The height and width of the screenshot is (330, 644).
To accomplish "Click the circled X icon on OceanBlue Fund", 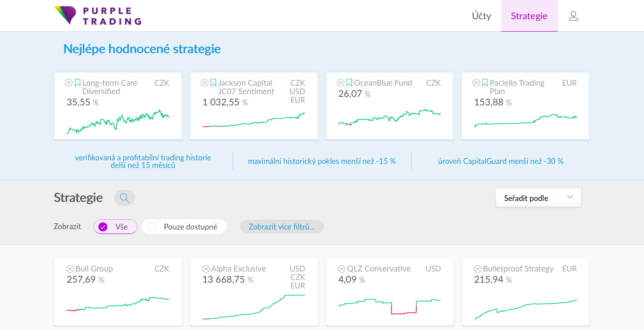I will point(340,83).
